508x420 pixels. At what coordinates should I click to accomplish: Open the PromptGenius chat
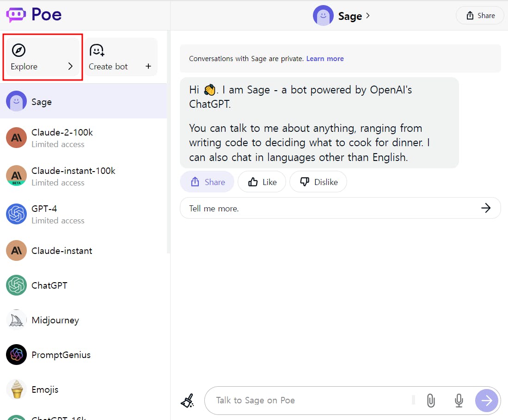tap(83, 354)
